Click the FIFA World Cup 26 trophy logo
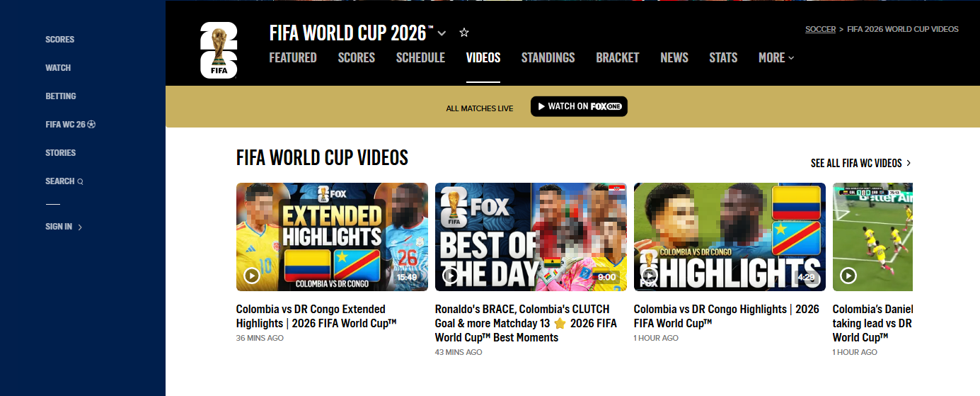This screenshot has width=980, height=396. 219,50
